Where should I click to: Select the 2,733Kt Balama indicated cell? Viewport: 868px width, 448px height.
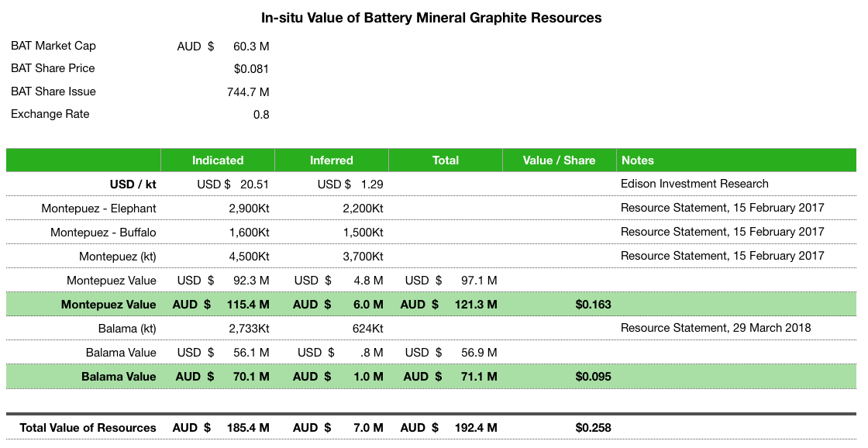249,329
